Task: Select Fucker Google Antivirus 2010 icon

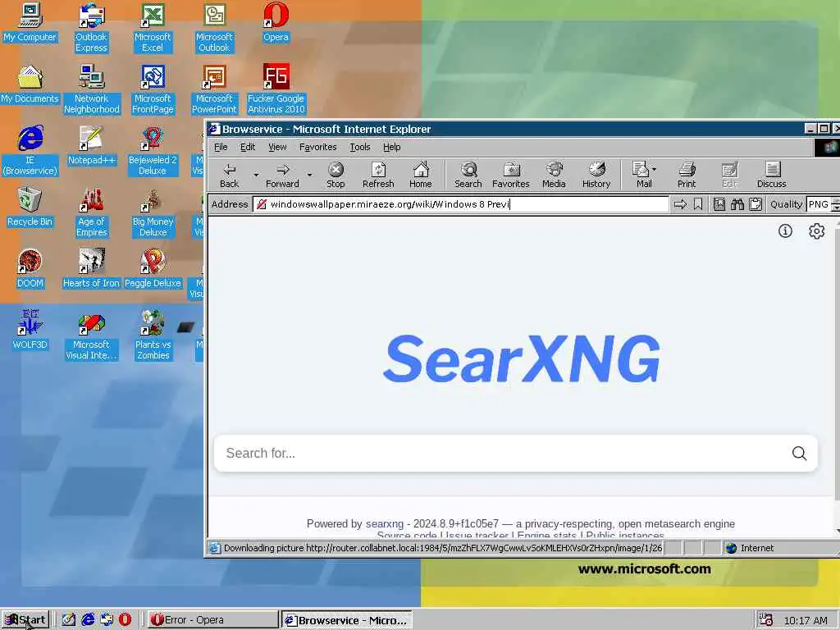Action: [276, 89]
